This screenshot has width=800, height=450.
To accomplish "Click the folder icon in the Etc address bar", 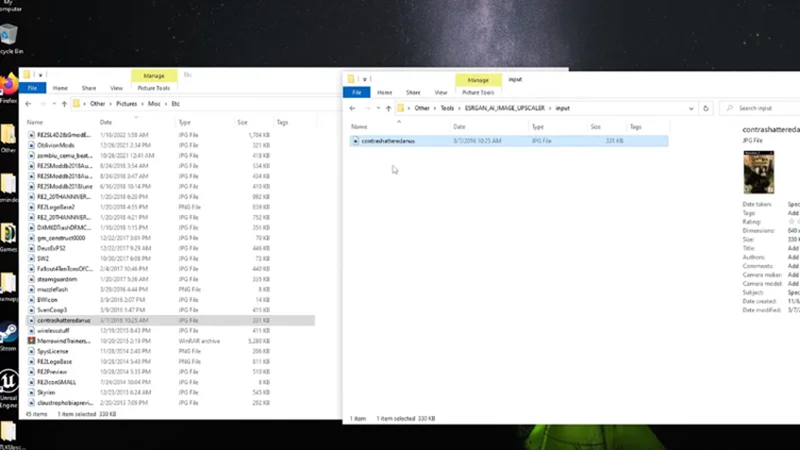I will 77,104.
